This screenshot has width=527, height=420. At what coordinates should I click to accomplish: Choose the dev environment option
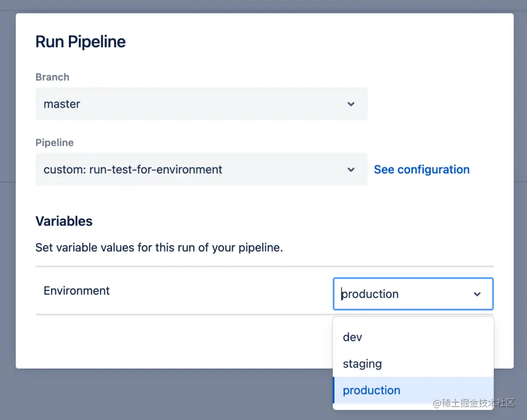coord(353,337)
